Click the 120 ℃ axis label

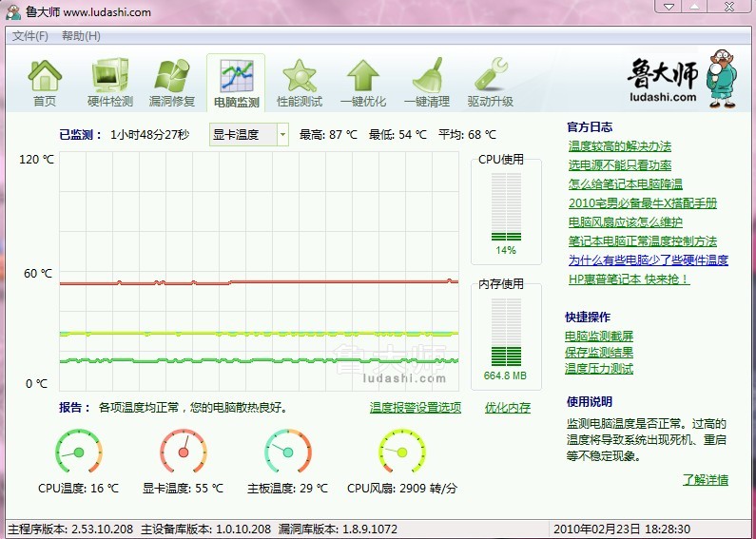pos(37,160)
